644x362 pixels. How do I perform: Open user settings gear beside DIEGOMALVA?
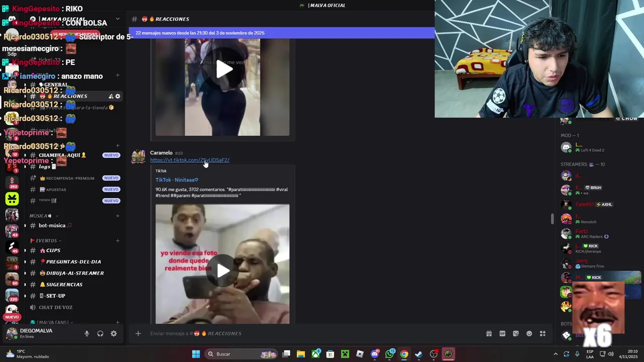114,333
